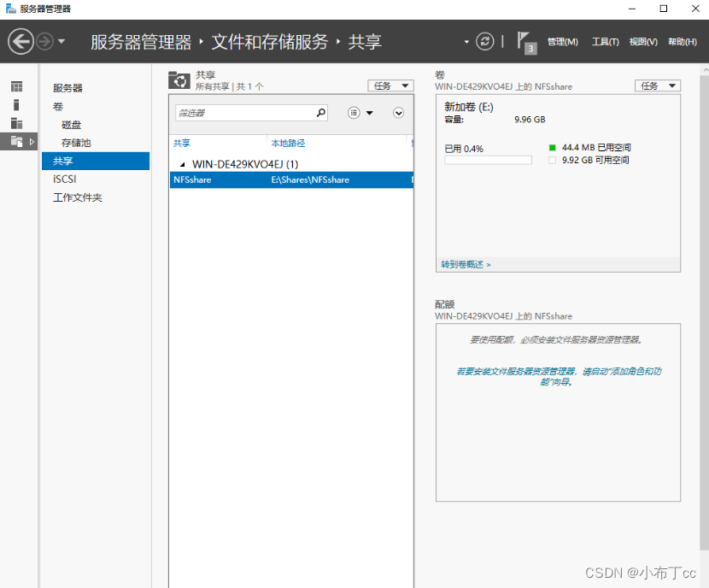Click the Server Manager title bar icon
Image resolution: width=709 pixels, height=588 pixels.
[x=11, y=9]
